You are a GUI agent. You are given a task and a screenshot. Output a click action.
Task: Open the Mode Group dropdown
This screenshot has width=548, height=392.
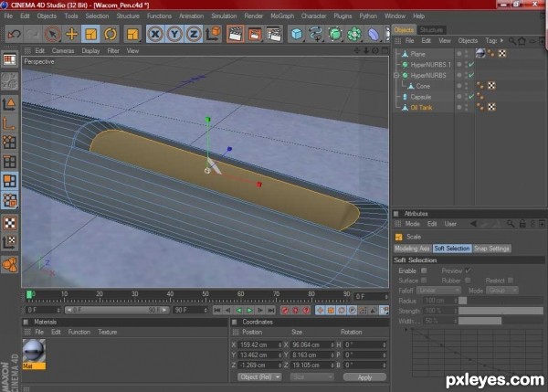click(501, 291)
